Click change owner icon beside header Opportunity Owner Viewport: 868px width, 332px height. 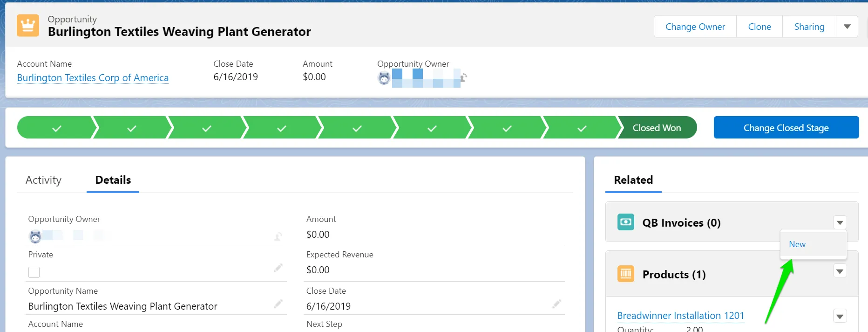click(463, 78)
